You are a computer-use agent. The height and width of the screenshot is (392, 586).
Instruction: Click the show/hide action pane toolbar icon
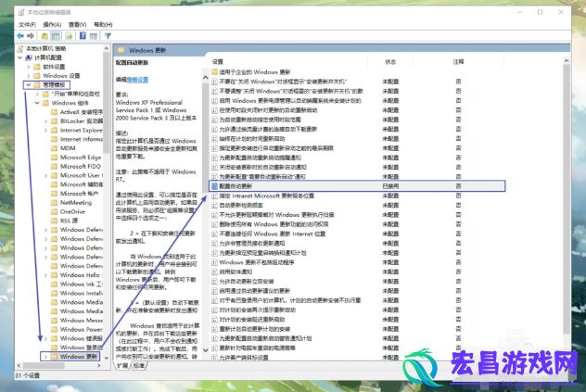(94, 36)
